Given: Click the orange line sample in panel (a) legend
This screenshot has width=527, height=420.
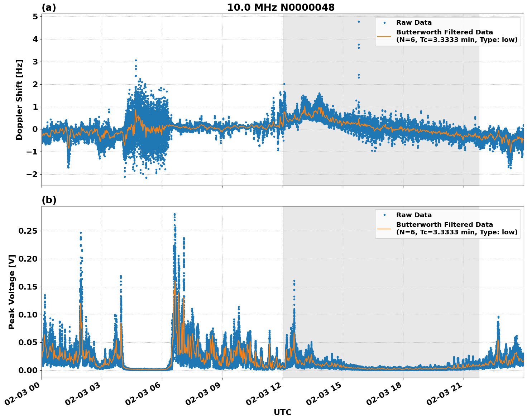Looking at the screenshot, I should pyautogui.click(x=384, y=36).
